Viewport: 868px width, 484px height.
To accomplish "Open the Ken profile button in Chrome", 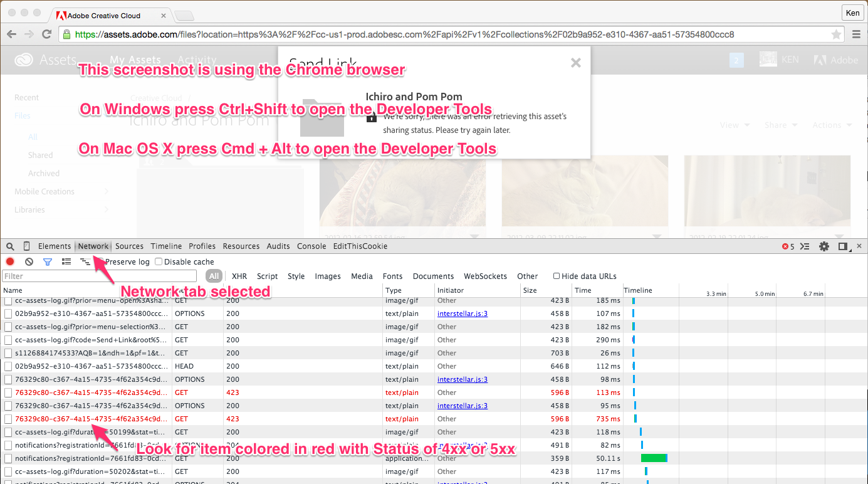I will click(852, 13).
